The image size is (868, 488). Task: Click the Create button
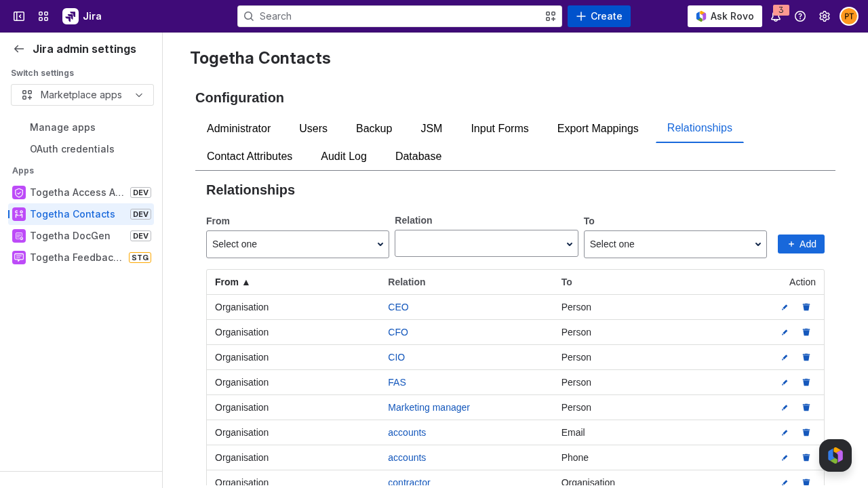599,16
